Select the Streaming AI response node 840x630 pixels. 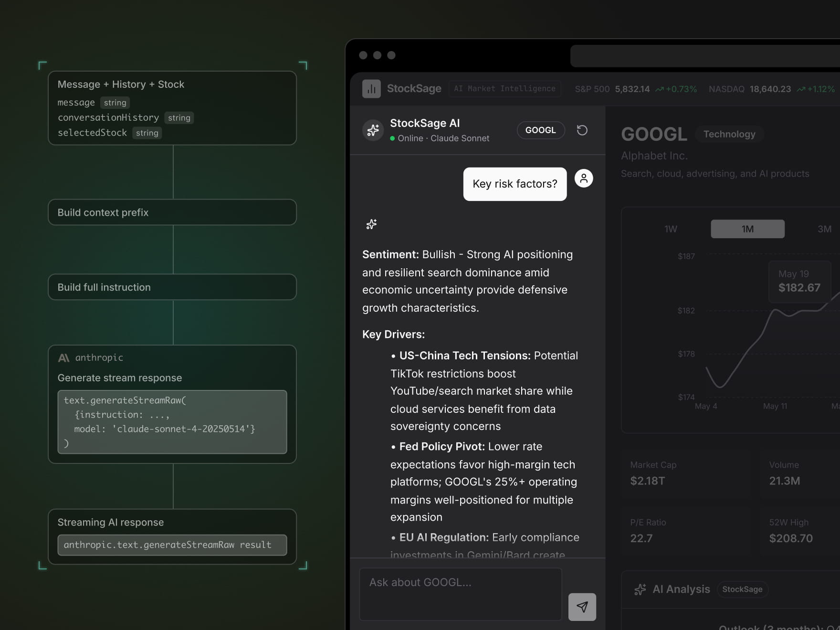(172, 536)
